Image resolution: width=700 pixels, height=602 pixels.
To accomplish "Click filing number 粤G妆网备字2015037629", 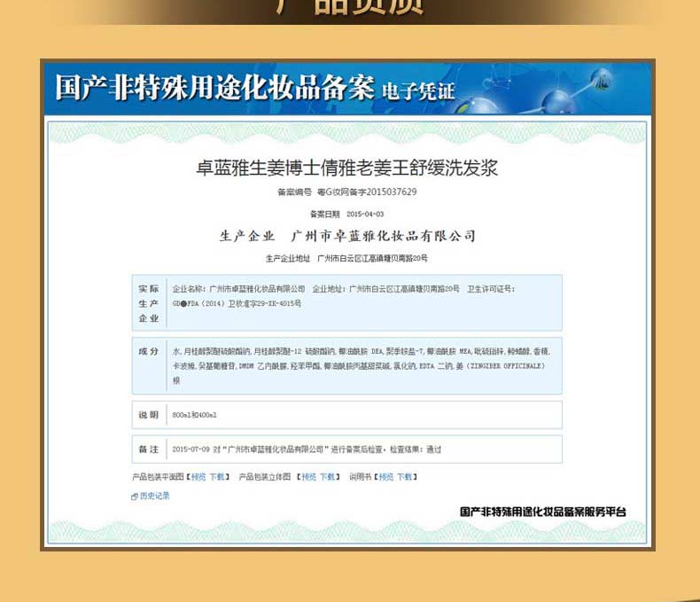I will tap(367, 192).
